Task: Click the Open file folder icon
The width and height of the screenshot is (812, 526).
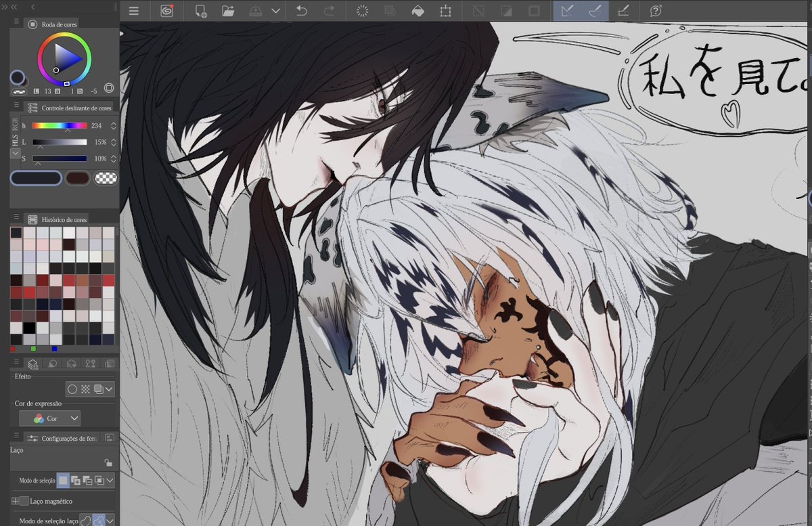Action: point(227,11)
